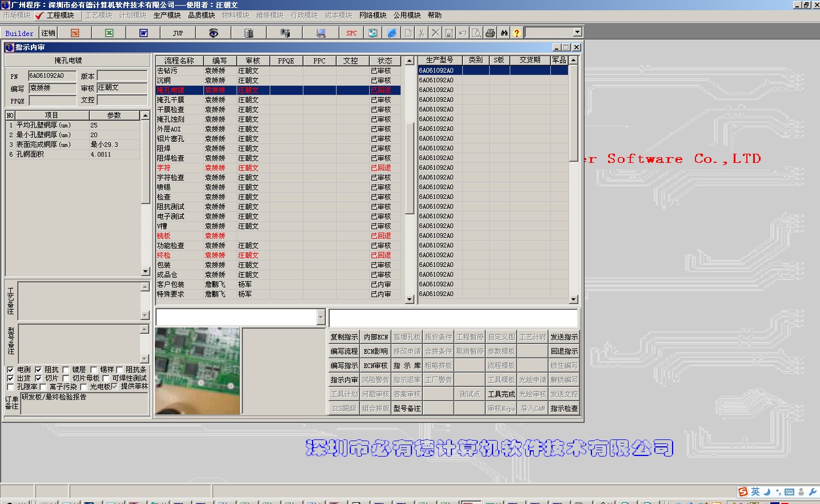This screenshot has height=504, width=820.
Task: Check the 镀层 checkbox
Action: coord(66,370)
